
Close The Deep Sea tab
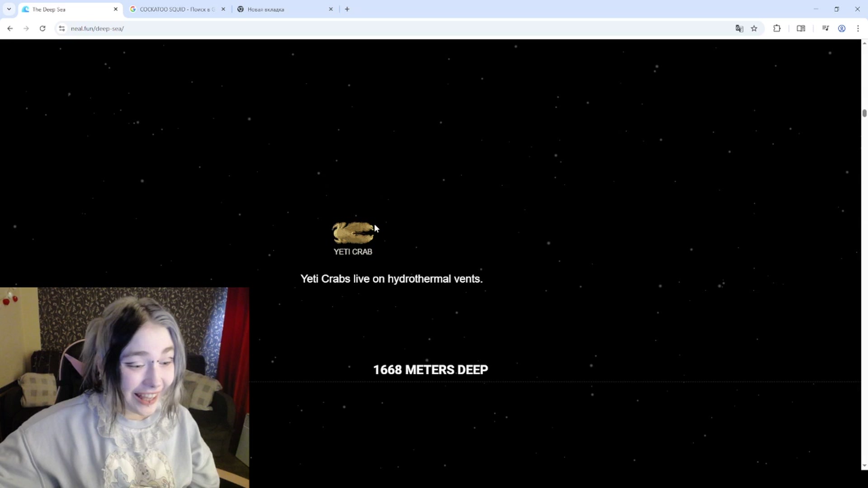coord(116,9)
